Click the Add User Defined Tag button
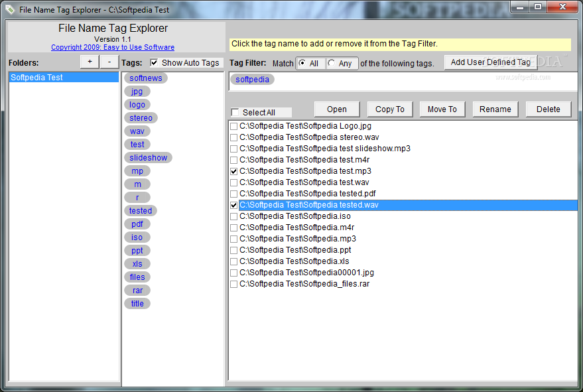 pos(490,62)
